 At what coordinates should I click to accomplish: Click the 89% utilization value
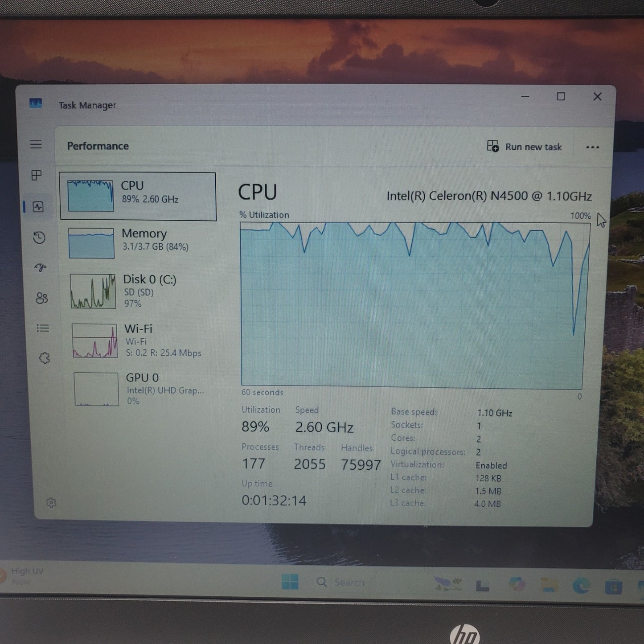(255, 427)
